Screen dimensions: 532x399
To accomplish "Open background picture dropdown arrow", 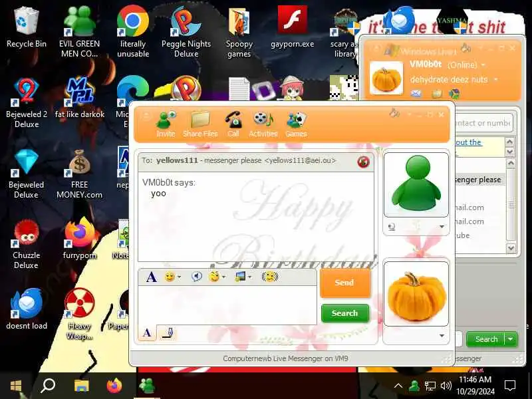I will click(x=250, y=277).
